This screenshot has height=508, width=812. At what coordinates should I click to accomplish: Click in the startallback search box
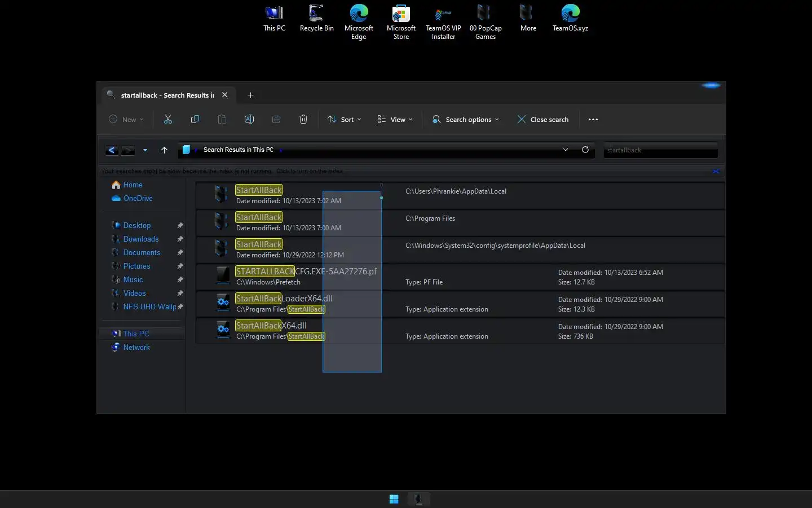[x=660, y=150]
